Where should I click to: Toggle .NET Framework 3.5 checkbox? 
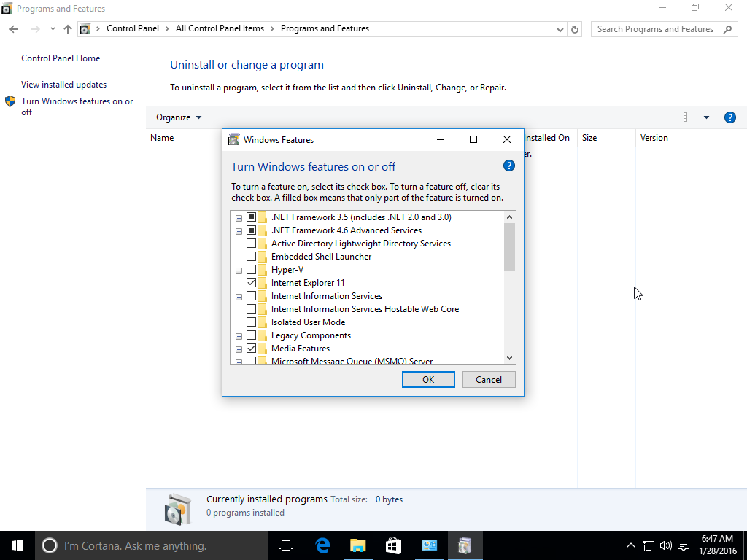(x=251, y=217)
